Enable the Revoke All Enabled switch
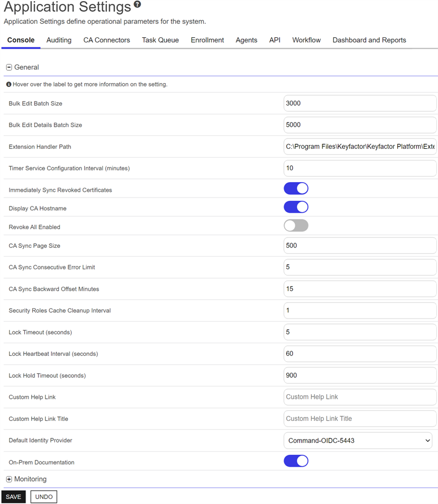 [296, 226]
